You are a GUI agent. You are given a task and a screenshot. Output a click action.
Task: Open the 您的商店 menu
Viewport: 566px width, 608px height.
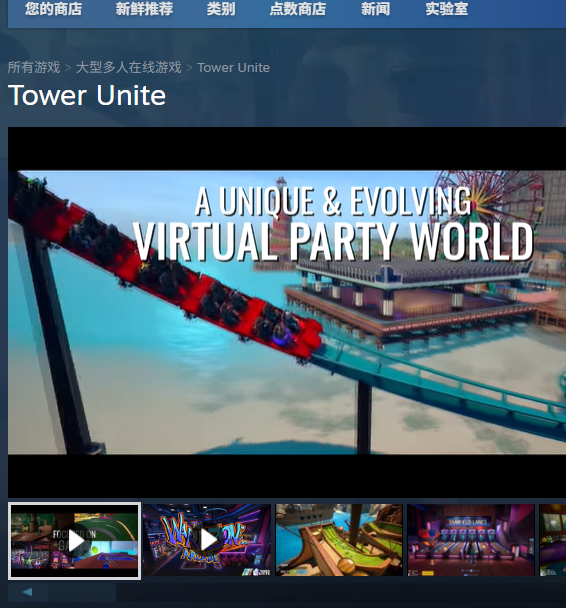point(53,9)
